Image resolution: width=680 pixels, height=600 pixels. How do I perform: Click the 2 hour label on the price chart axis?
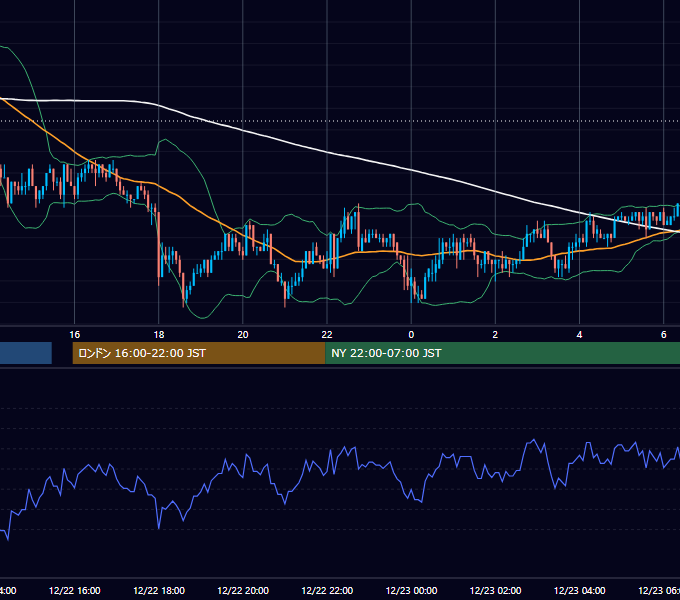click(x=495, y=334)
